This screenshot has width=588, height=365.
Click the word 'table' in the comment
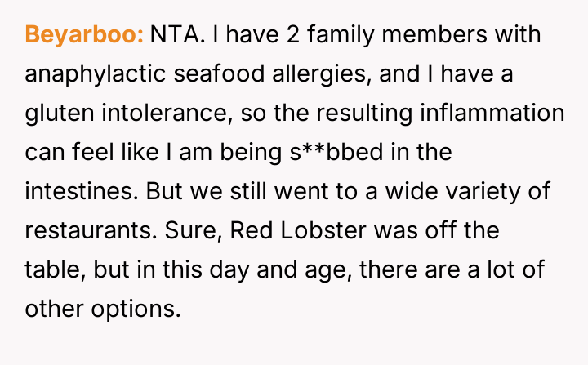click(49, 268)
